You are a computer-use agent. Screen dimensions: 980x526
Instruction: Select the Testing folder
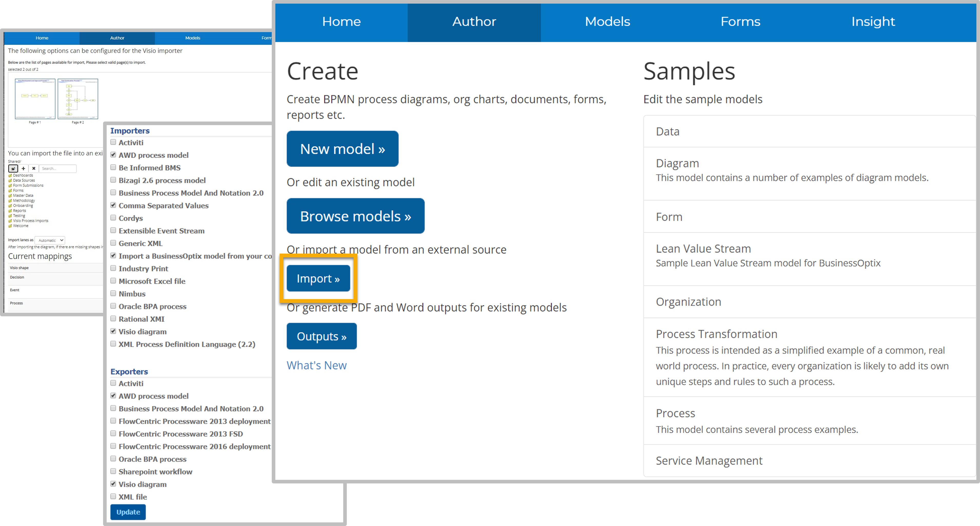click(19, 216)
